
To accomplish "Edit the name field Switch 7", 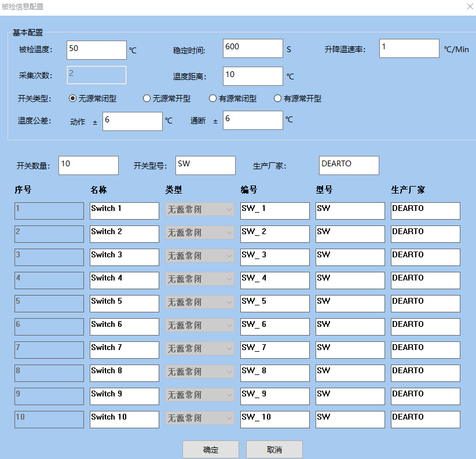I will pos(125,350).
